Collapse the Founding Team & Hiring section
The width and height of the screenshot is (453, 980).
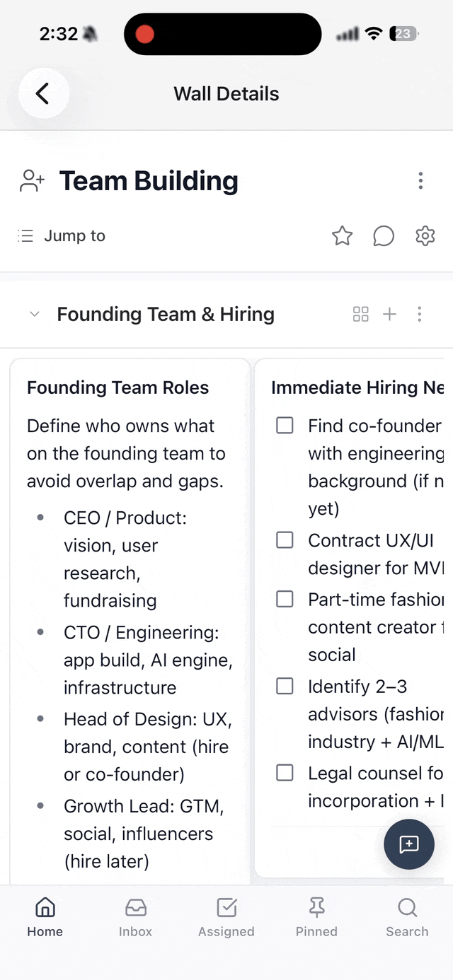35,315
